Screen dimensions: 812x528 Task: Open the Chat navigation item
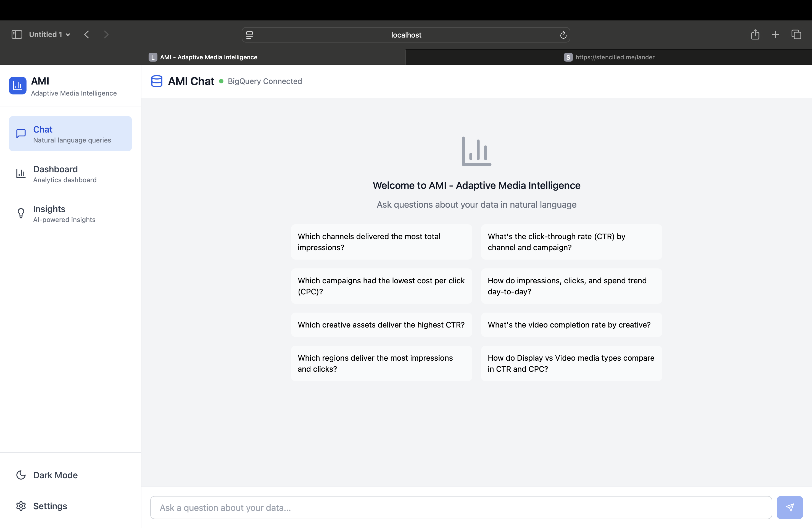pyautogui.click(x=70, y=134)
